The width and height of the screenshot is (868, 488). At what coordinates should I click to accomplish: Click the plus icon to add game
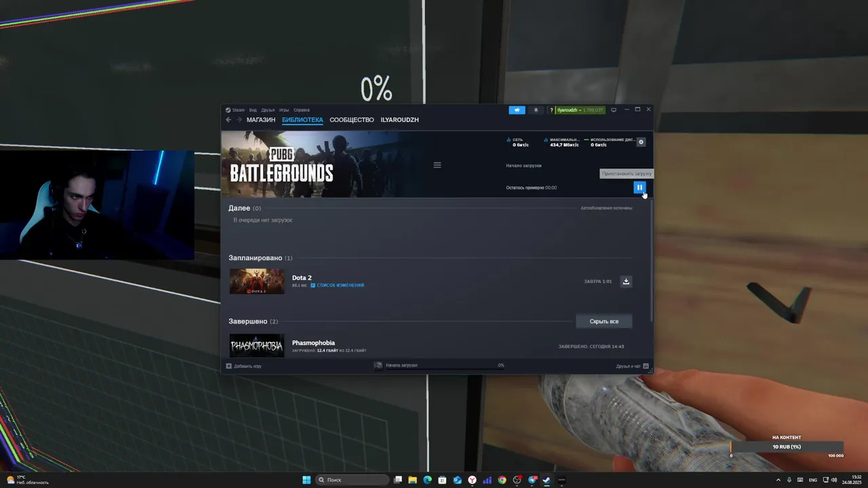(x=229, y=366)
